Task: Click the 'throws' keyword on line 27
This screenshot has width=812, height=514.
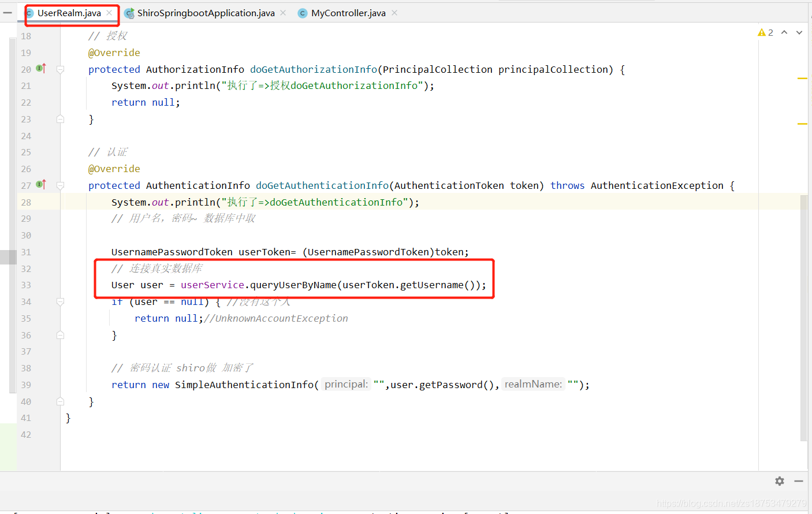Action: coord(567,185)
